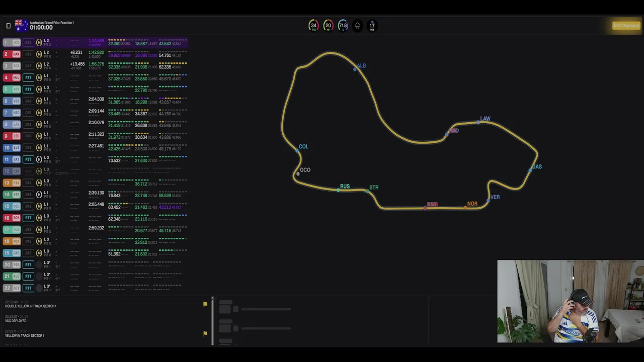Click the PIT badge in BOT row

pos(28,288)
